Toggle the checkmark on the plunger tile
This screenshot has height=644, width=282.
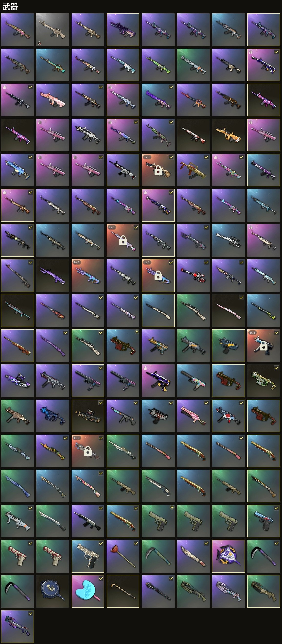tap(136, 543)
